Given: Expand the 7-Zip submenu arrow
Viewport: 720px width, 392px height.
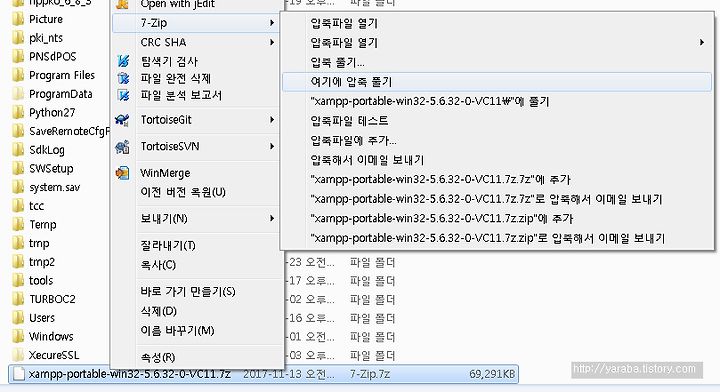Looking at the screenshot, I should pos(272,22).
